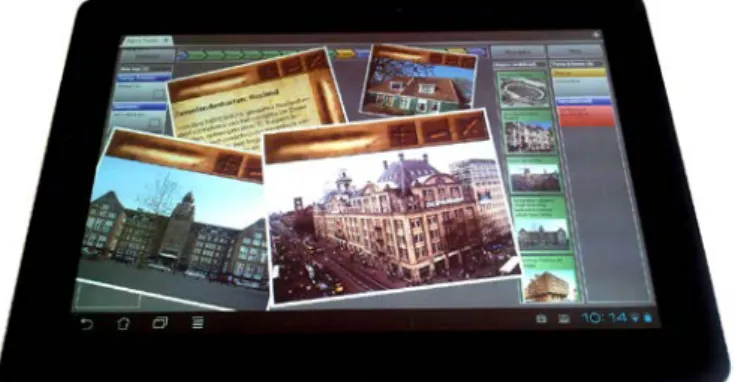This screenshot has height=382, width=735.
Task: Open the picture notification icon beside the clock
Action: coord(564,319)
